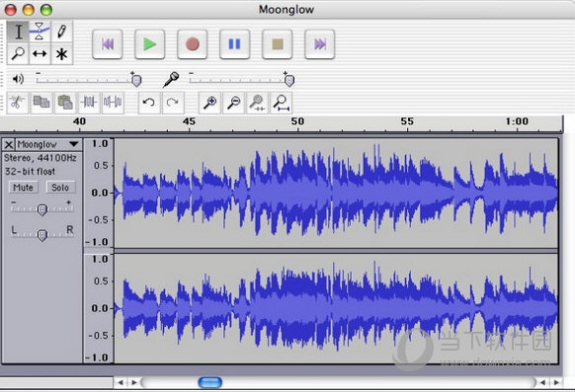Image resolution: width=575 pixels, height=392 pixels.
Task: Zoom in on the waveform
Action: [x=209, y=103]
